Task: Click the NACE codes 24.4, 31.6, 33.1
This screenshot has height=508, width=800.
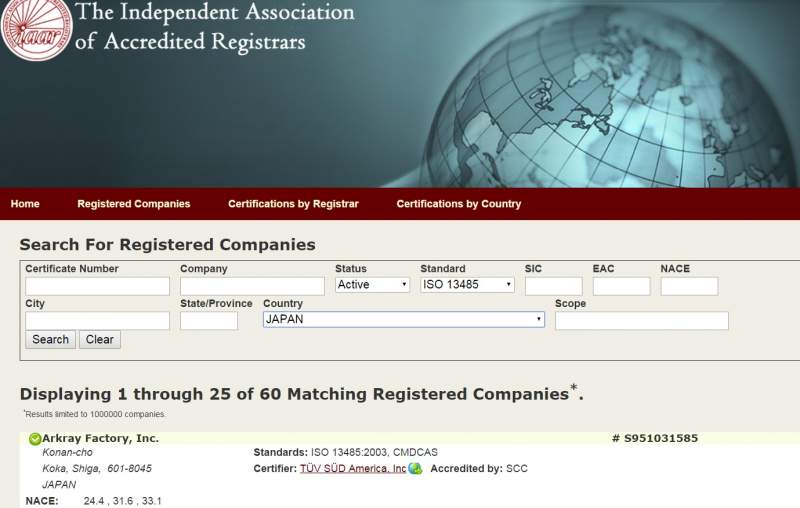Action: point(122,501)
